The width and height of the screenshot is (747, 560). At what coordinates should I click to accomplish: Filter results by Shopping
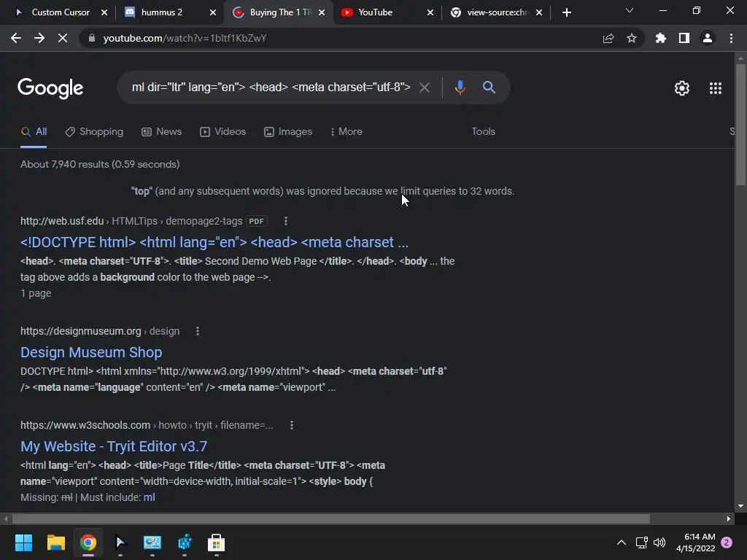tap(94, 132)
